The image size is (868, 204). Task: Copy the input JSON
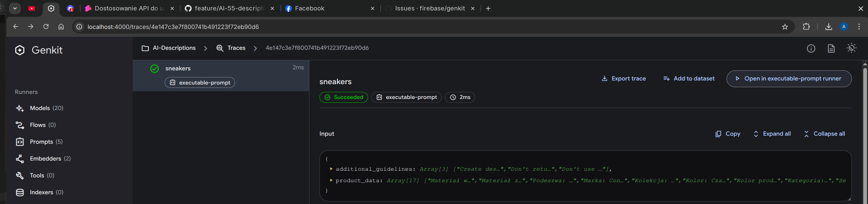point(728,134)
